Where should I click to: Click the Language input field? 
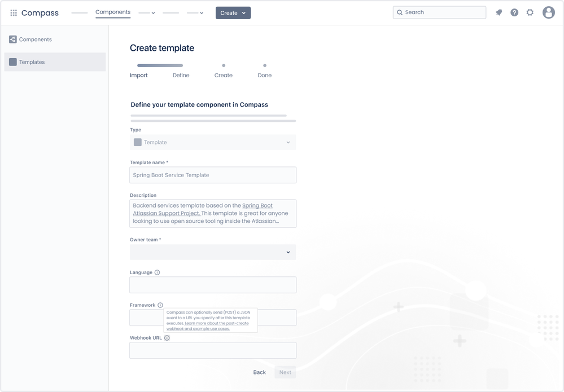[213, 285]
